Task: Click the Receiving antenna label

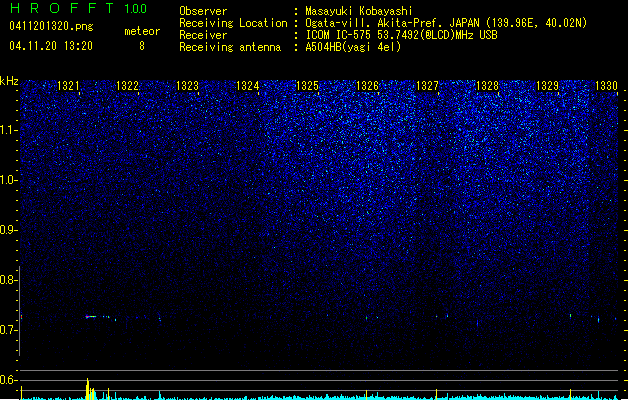Action: coord(230,47)
